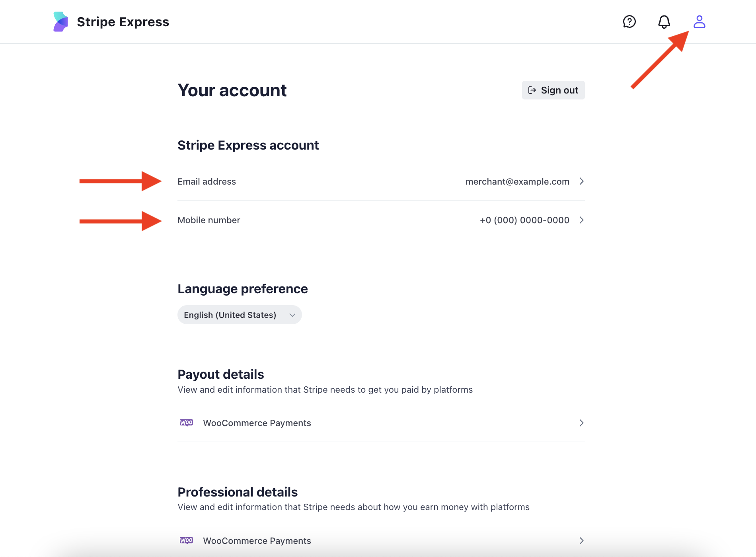Expand the English (United States) language dropdown
The height and width of the screenshot is (557, 756).
pyautogui.click(x=240, y=315)
